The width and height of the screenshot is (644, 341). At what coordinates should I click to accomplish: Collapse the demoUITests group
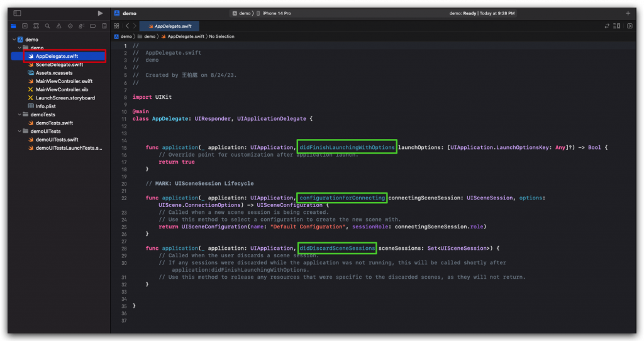pyautogui.click(x=19, y=131)
